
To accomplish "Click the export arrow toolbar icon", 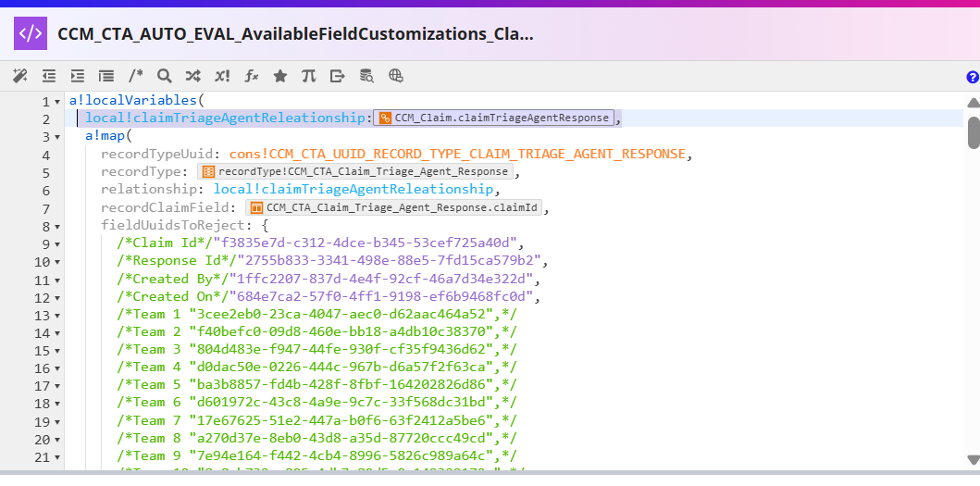I will coord(338,76).
